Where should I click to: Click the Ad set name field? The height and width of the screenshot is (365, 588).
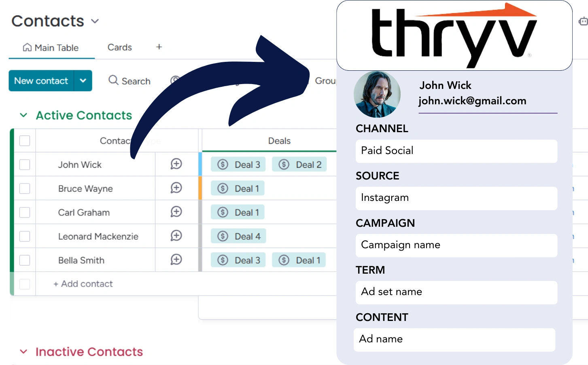pyautogui.click(x=456, y=292)
